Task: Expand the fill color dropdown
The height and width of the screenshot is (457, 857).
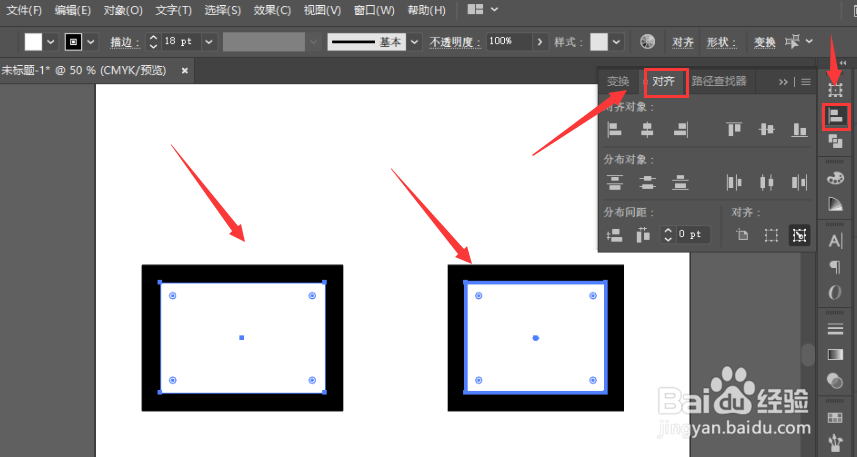Action: point(51,42)
